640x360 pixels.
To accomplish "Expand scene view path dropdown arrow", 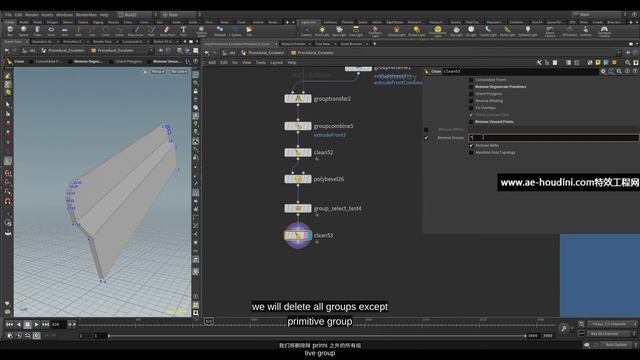I will pos(151,51).
